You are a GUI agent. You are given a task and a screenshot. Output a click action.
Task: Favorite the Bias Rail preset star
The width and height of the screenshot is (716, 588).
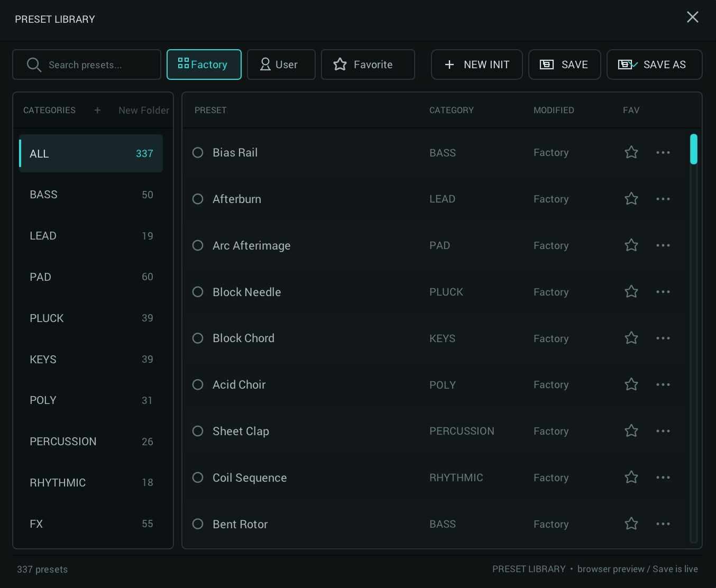coord(631,152)
